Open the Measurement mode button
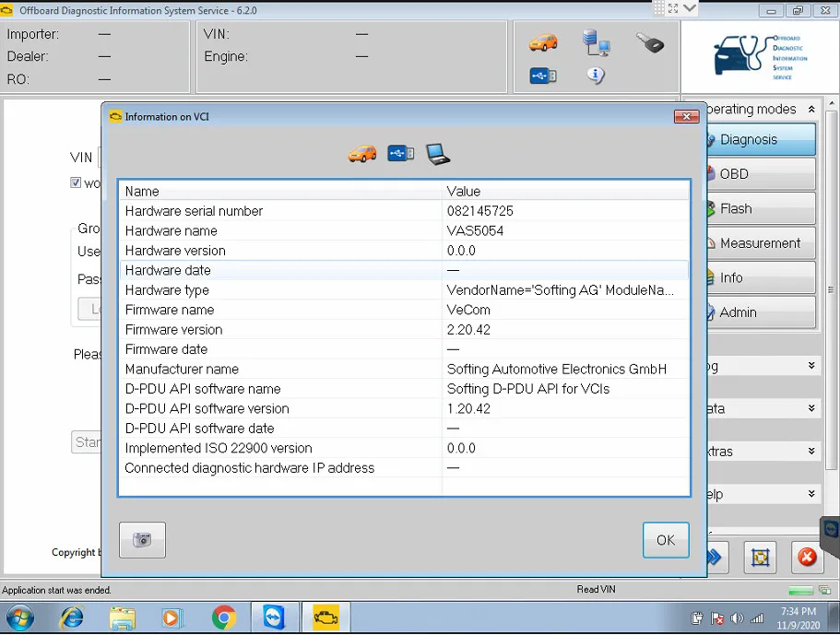The height and width of the screenshot is (635, 840). 762,243
